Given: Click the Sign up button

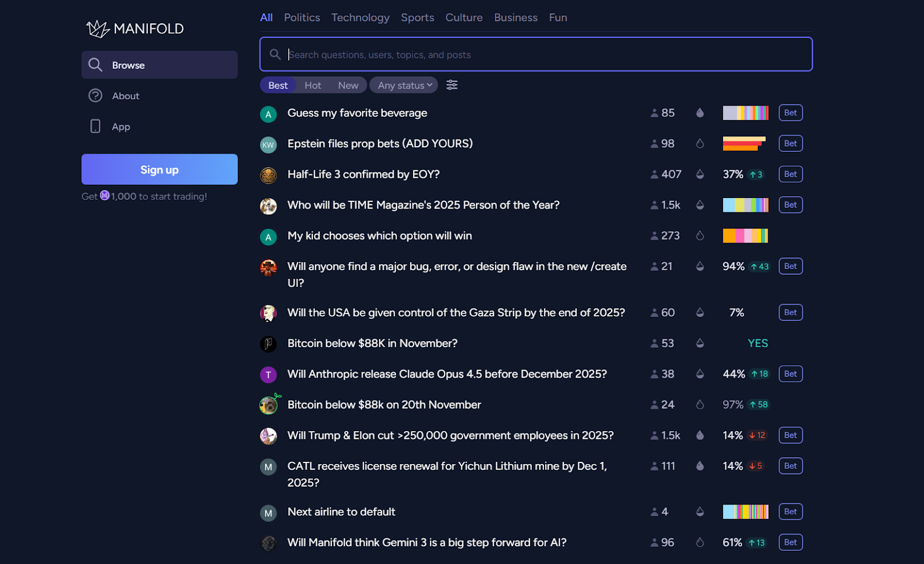Looking at the screenshot, I should (159, 169).
